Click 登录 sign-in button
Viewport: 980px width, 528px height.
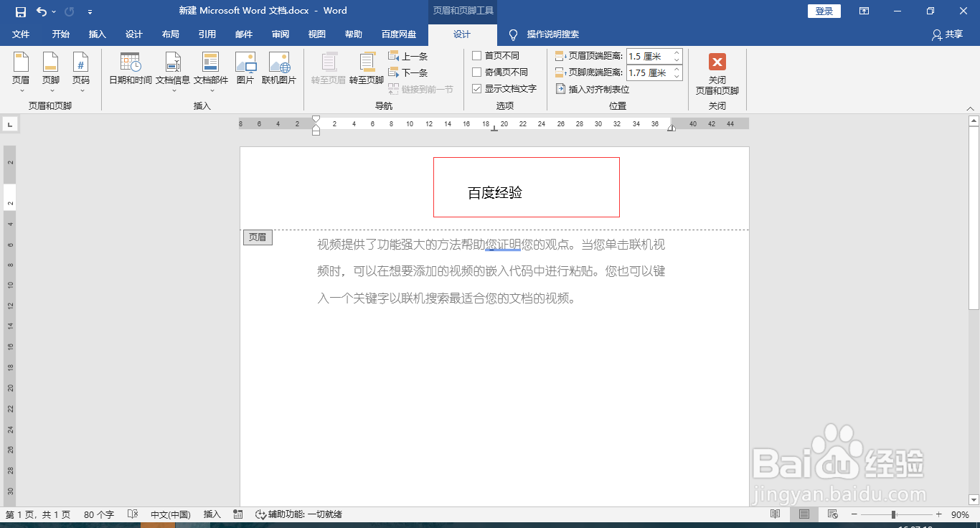824,11
